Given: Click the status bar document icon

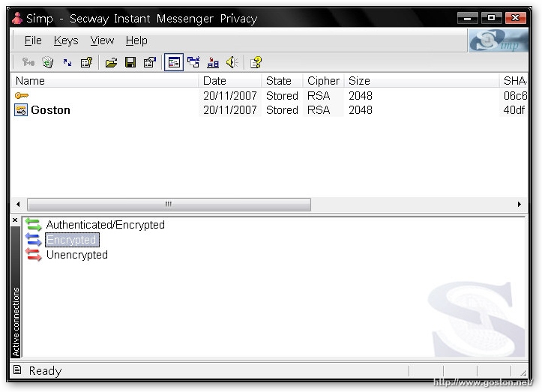Looking at the screenshot, I should coord(17,370).
